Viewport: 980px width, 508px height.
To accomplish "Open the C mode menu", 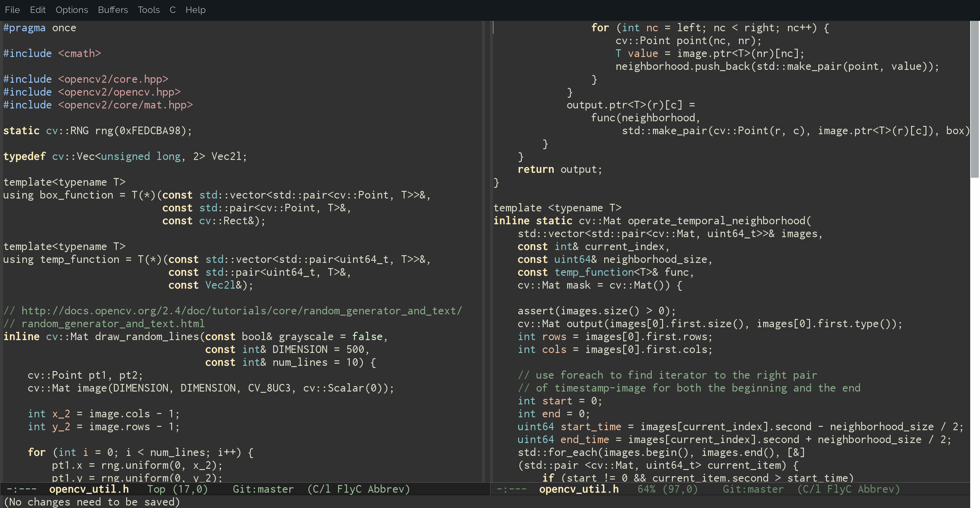I will (x=172, y=10).
